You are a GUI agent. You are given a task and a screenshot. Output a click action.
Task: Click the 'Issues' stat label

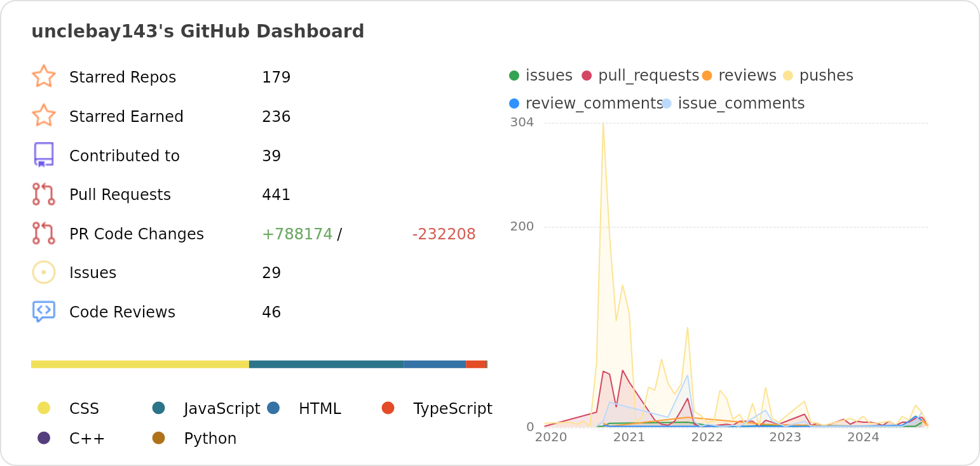[93, 273]
